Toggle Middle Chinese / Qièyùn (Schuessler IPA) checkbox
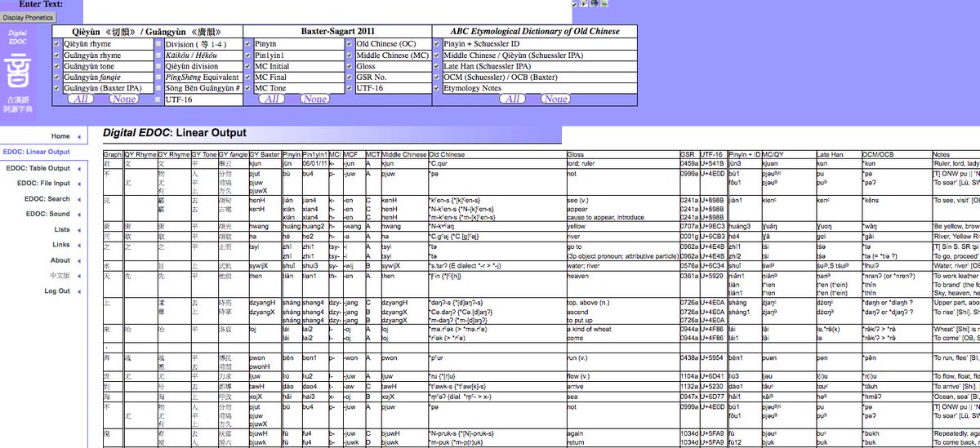The height and width of the screenshot is (448, 980). pos(437,55)
